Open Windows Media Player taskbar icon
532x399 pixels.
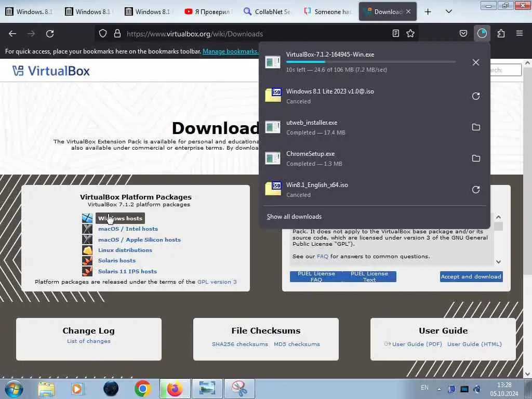[77, 389]
